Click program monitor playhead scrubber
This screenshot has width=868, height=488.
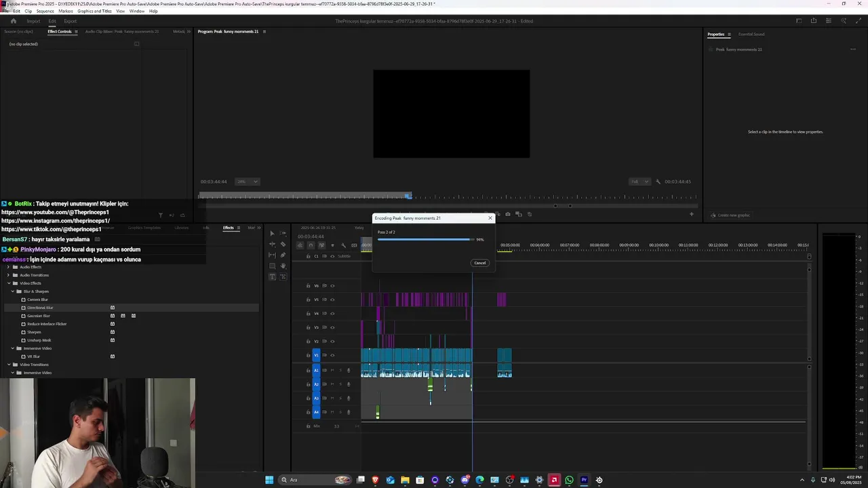[x=408, y=196]
